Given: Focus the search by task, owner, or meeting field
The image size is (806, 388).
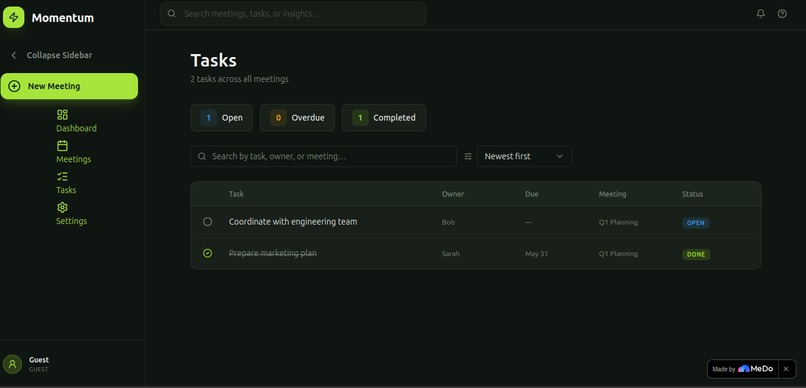Looking at the screenshot, I should point(323,156).
